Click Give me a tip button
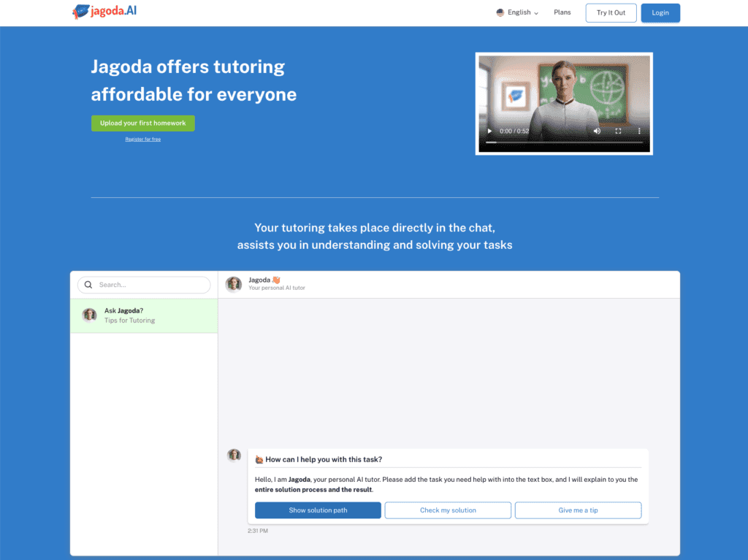The height and width of the screenshot is (560, 748). click(578, 510)
